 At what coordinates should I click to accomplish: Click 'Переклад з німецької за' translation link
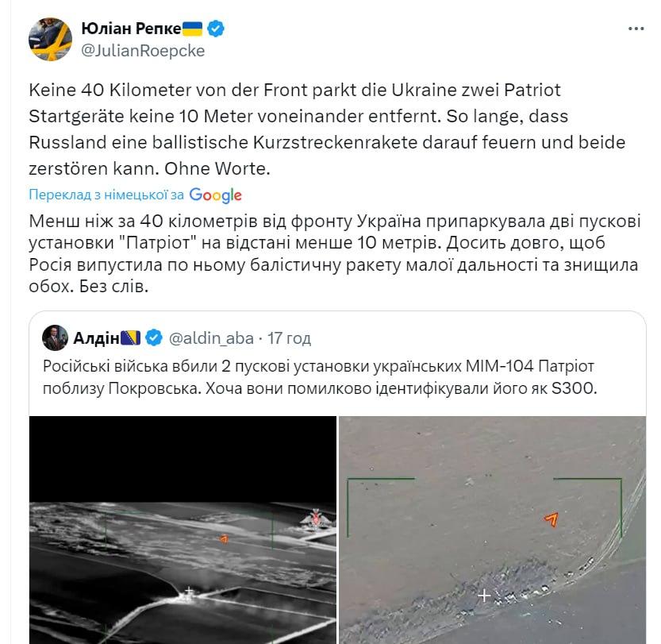pos(106,195)
